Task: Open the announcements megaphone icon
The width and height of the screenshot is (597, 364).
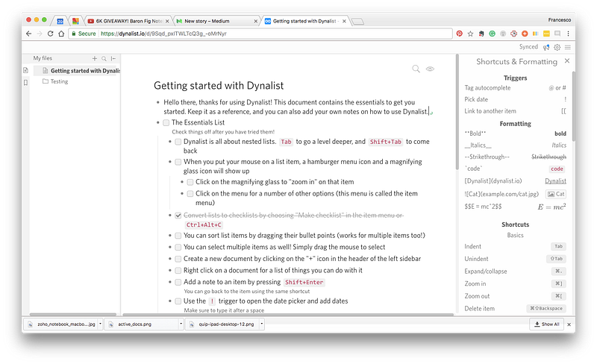Action: coord(546,47)
